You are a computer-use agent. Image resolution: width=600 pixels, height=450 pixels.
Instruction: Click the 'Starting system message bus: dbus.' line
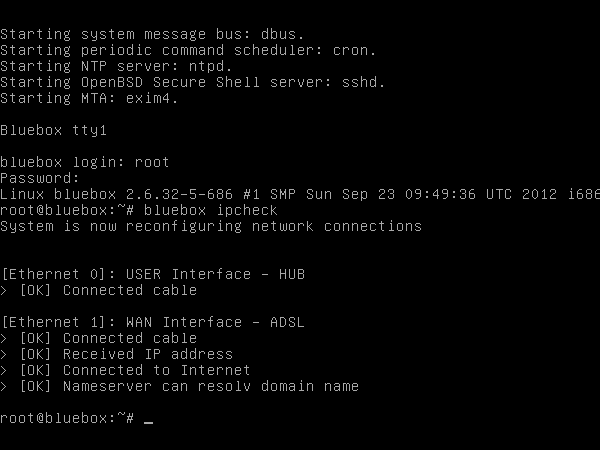[152, 34]
